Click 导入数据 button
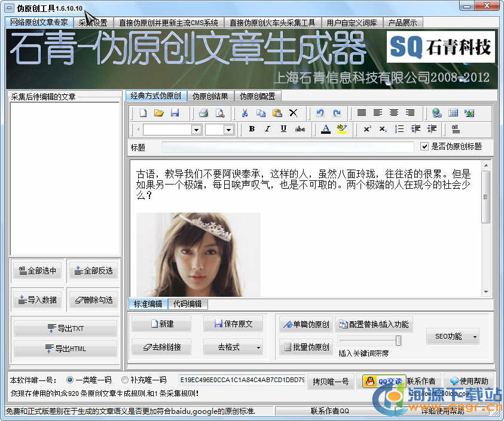 click(38, 300)
